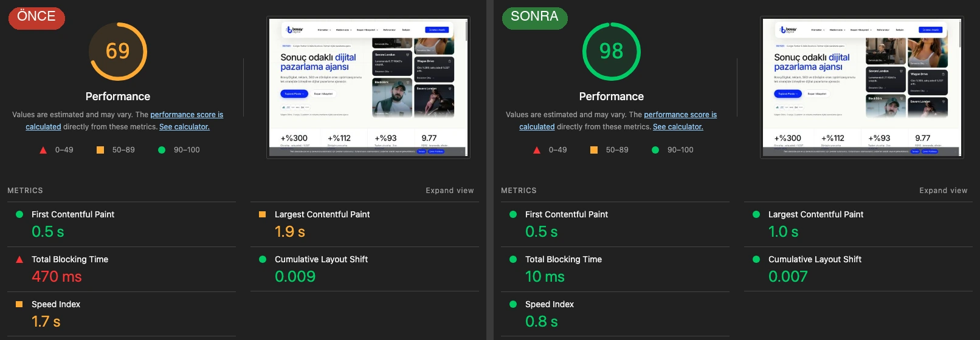The width and height of the screenshot is (980, 340).
Task: Click the '0–49' legend label in SONRA report
Action: [557, 150]
